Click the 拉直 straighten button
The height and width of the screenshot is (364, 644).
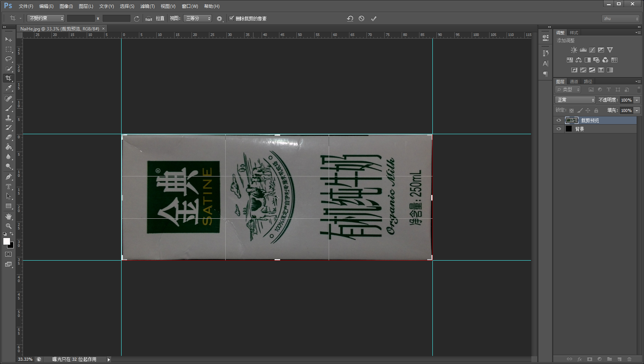[x=155, y=18]
